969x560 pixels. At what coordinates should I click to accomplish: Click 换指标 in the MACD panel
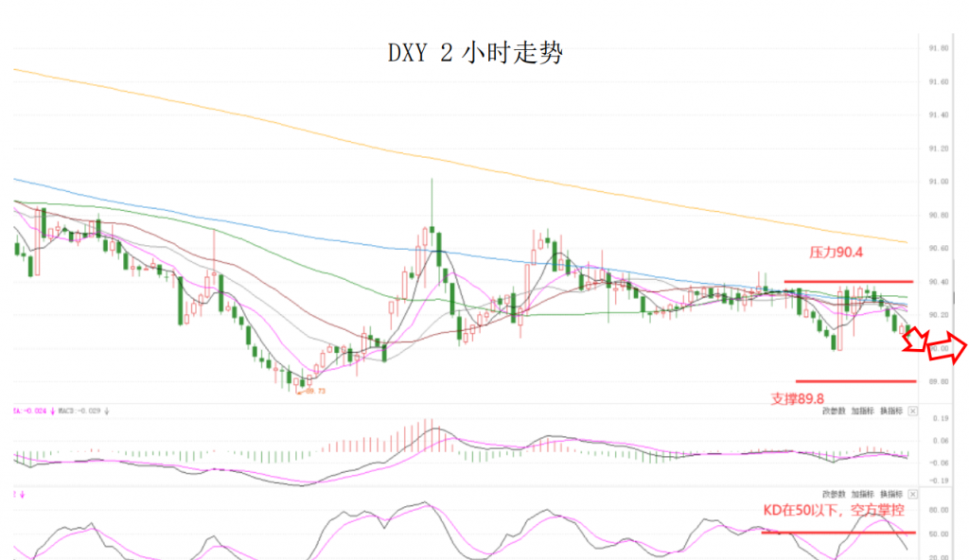(890, 411)
